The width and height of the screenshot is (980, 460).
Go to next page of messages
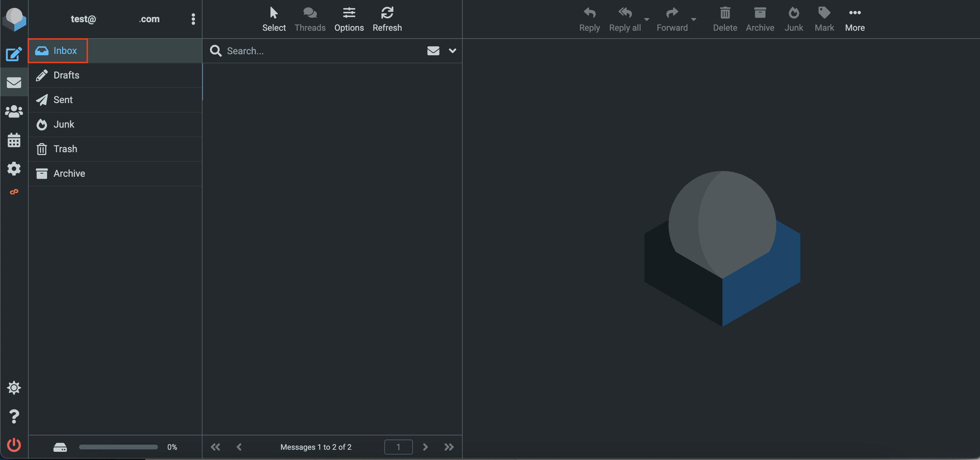[425, 447]
